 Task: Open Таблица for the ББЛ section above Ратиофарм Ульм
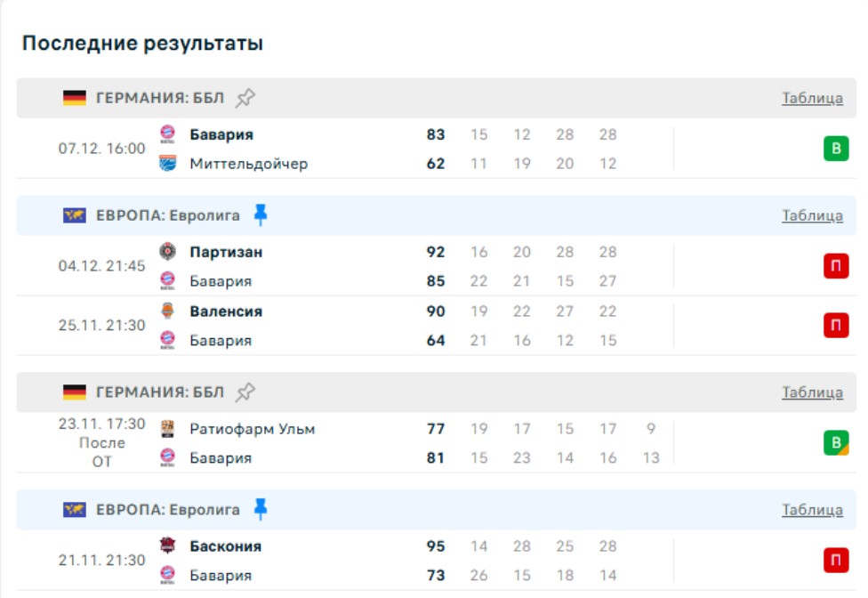812,392
